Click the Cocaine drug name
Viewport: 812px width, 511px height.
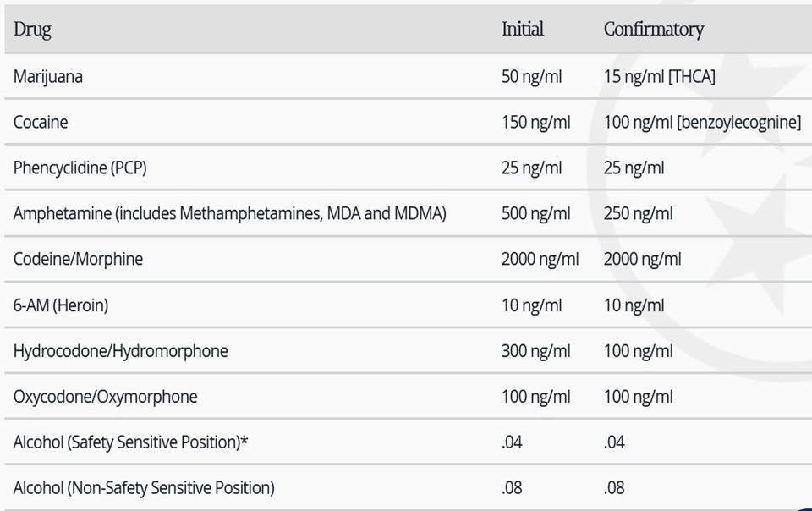click(41, 122)
